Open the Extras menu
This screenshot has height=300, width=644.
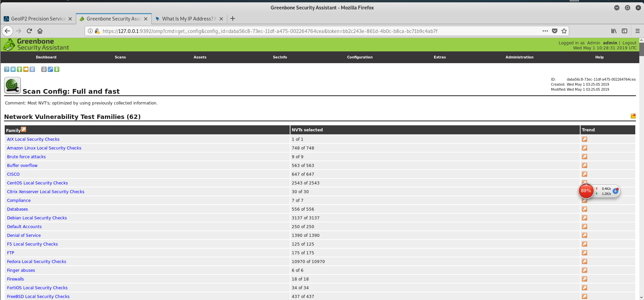click(x=440, y=57)
